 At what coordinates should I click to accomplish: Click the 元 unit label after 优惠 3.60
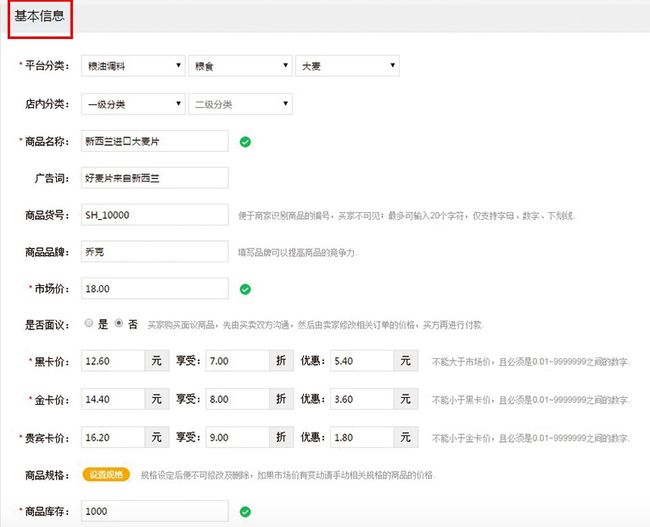click(x=406, y=399)
